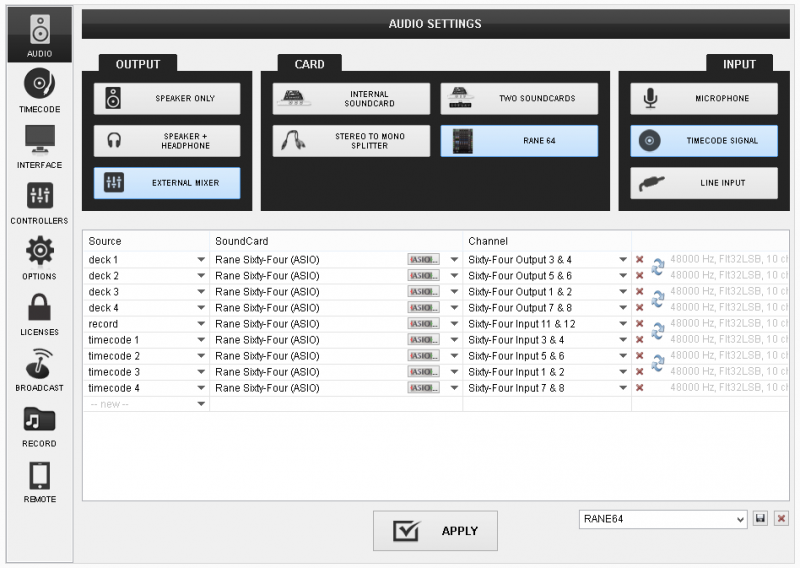Screen dimensions: 800x568
Task: Remove the timecode 2 row
Action: click(639, 356)
